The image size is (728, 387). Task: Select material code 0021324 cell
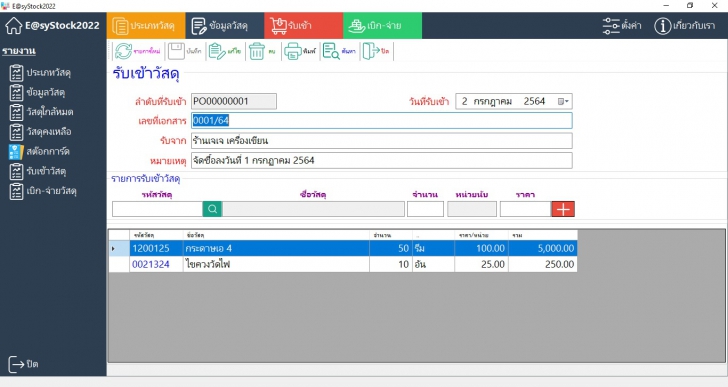pos(156,264)
